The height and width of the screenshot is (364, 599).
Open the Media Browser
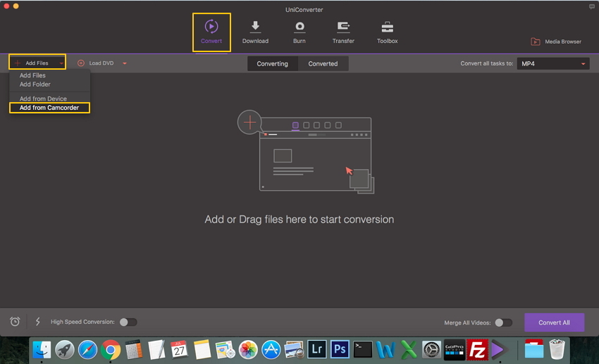[556, 42]
